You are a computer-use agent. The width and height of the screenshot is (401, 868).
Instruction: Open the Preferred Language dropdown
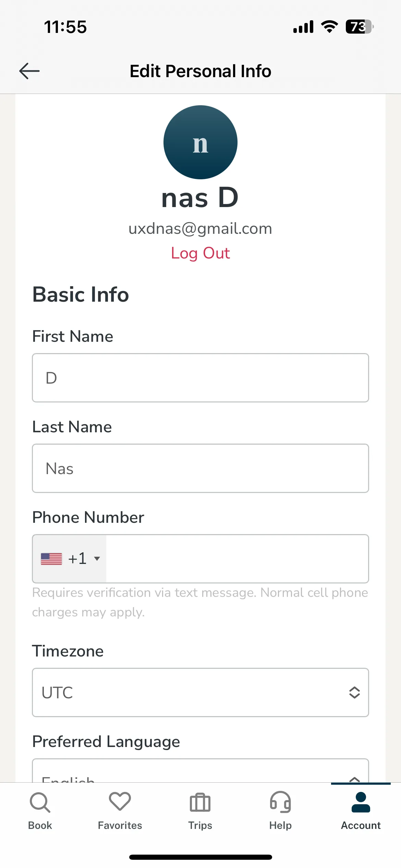pyautogui.click(x=200, y=771)
